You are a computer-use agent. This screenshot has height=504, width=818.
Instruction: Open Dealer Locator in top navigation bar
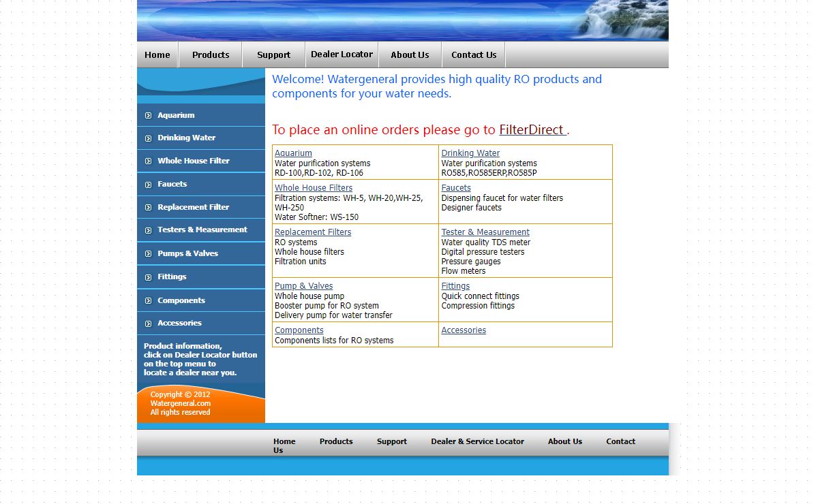pos(342,54)
